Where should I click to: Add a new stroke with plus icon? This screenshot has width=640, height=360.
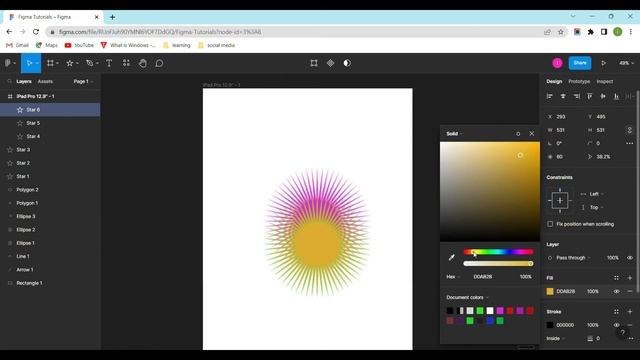[x=630, y=312]
